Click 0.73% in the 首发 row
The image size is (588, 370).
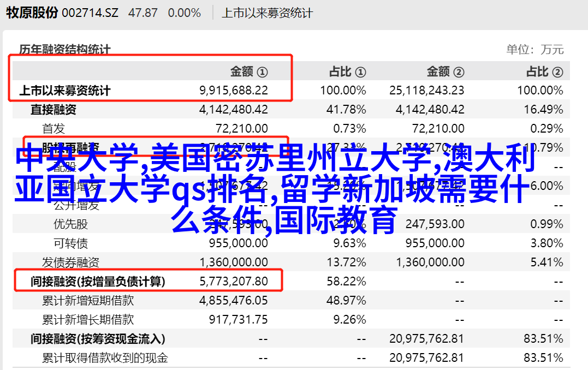pos(350,129)
